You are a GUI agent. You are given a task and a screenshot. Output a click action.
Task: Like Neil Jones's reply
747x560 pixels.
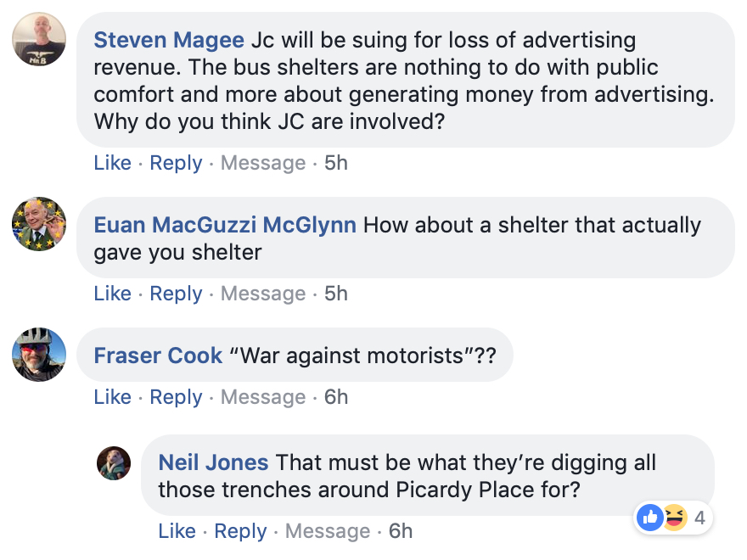pos(177,531)
